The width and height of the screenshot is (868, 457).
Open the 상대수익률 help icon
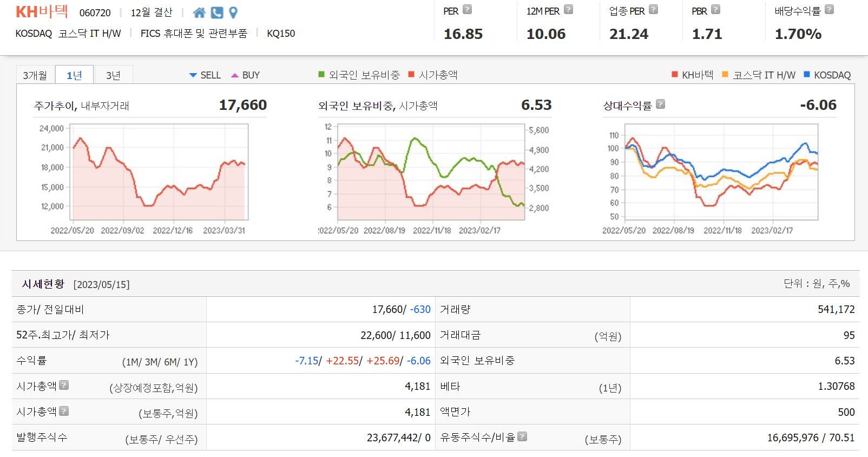(x=660, y=104)
